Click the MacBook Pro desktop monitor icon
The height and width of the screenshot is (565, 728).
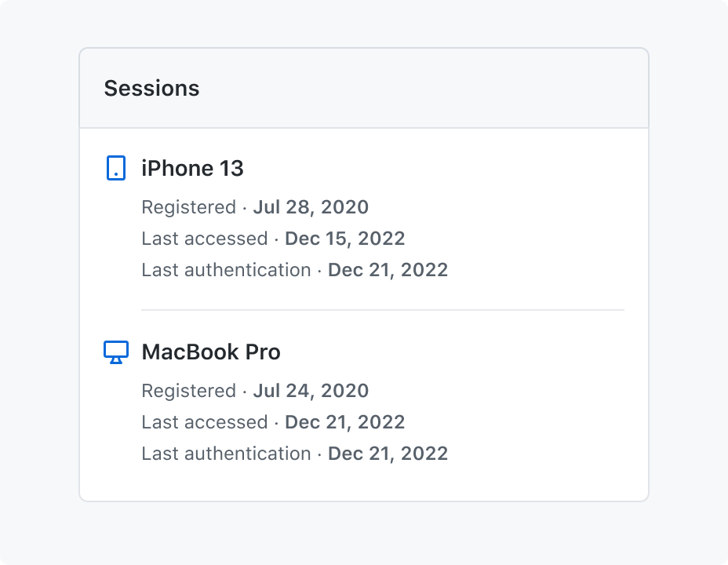[116, 352]
